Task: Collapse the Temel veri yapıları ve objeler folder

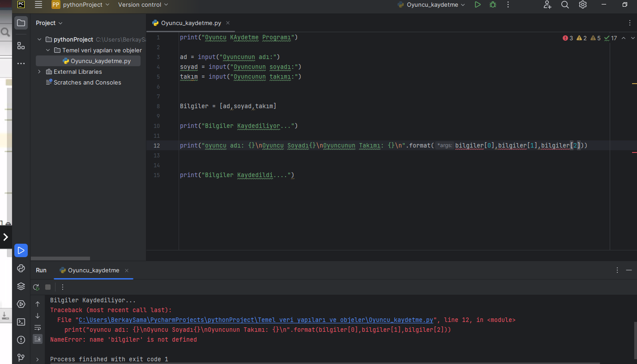Action: [x=48, y=50]
